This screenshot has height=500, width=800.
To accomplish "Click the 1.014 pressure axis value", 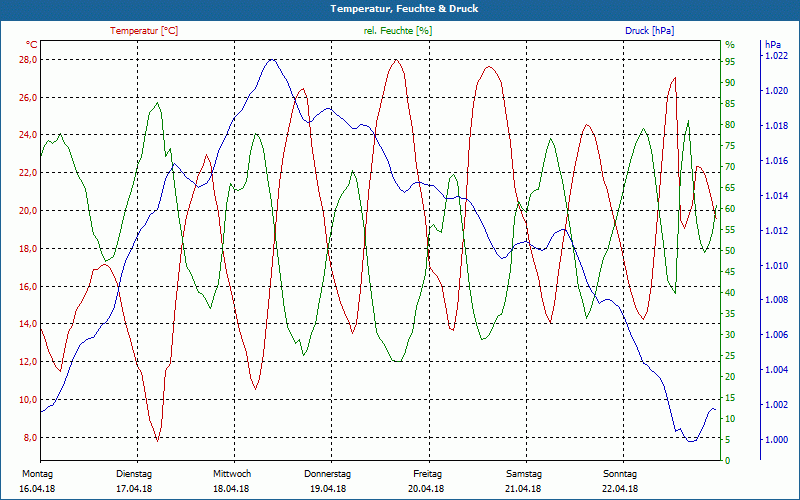I will 777,195.
